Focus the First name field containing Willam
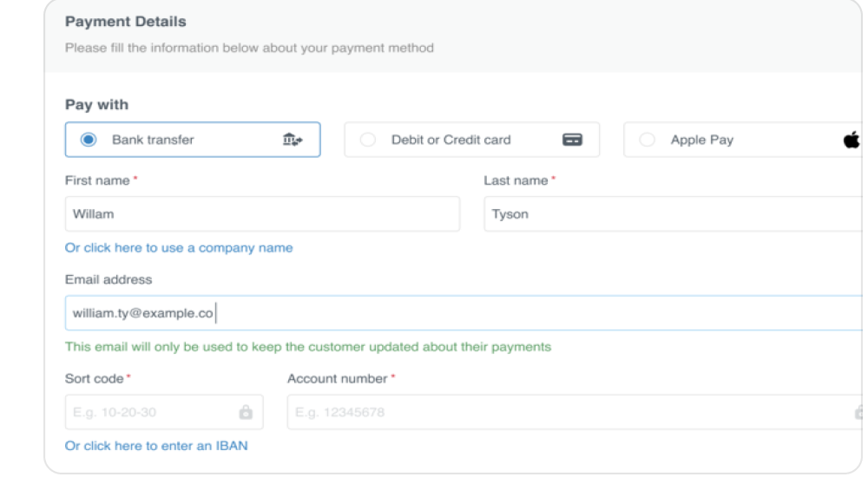 (262, 214)
